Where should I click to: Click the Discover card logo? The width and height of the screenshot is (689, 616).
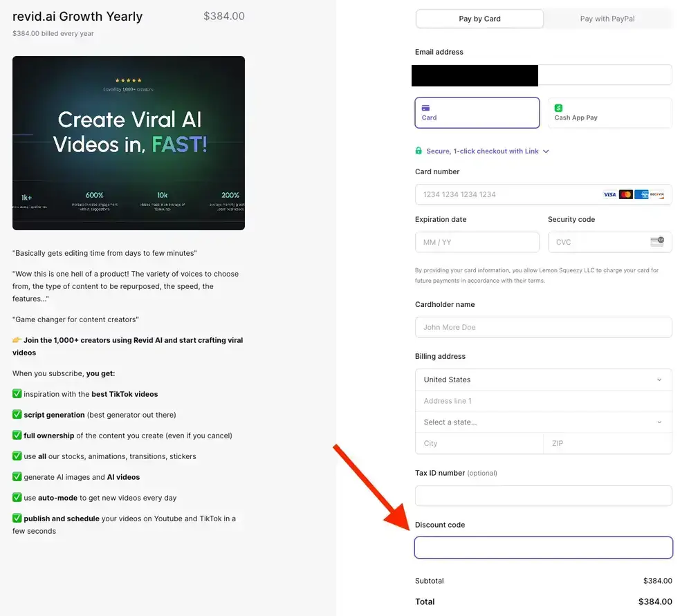point(657,195)
